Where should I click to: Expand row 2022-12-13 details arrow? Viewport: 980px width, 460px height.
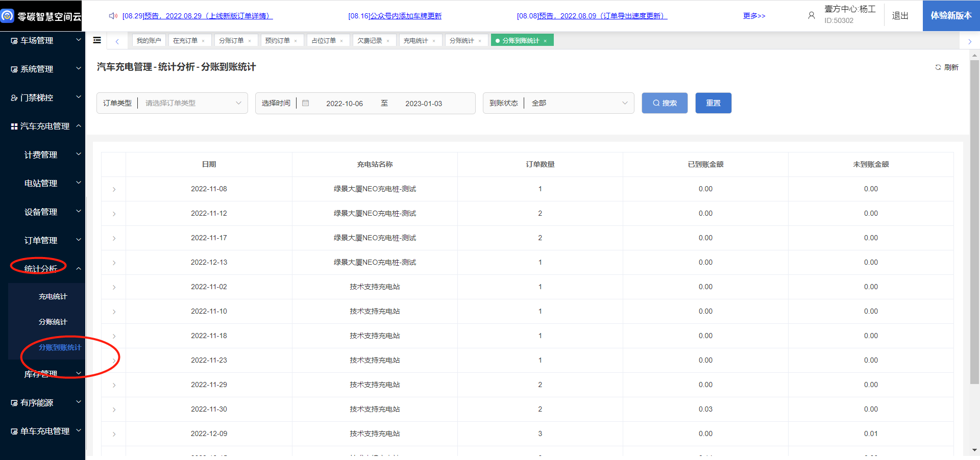114,263
